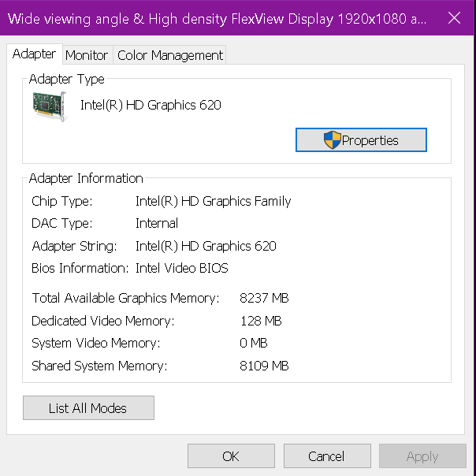This screenshot has width=476, height=476.
Task: Cancel the dialog
Action: [x=327, y=456]
